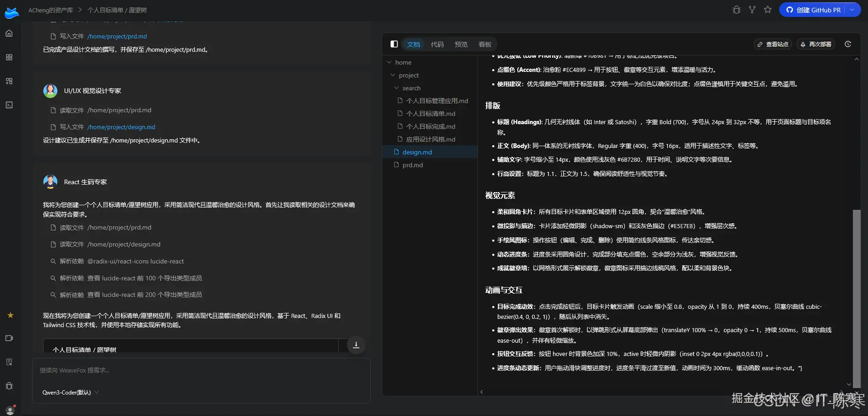
Task: Open the Qwen3-Coder model dropdown
Action: (x=71, y=392)
